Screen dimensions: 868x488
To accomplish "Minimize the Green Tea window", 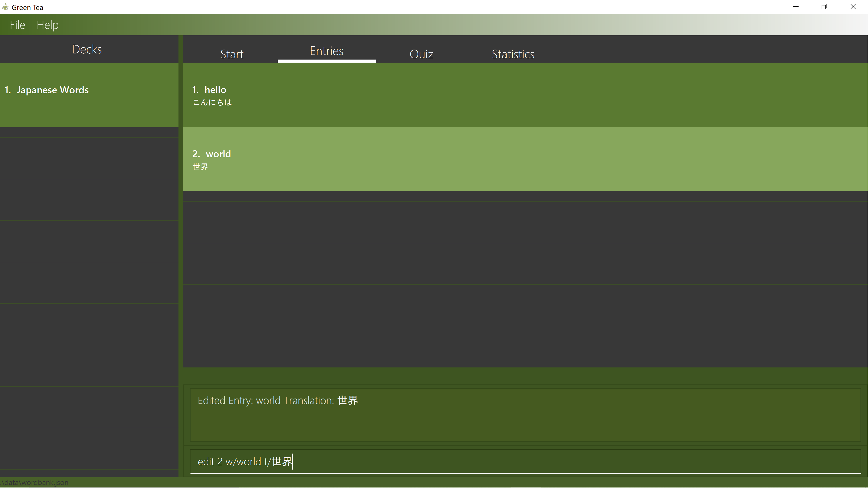I will [x=796, y=7].
